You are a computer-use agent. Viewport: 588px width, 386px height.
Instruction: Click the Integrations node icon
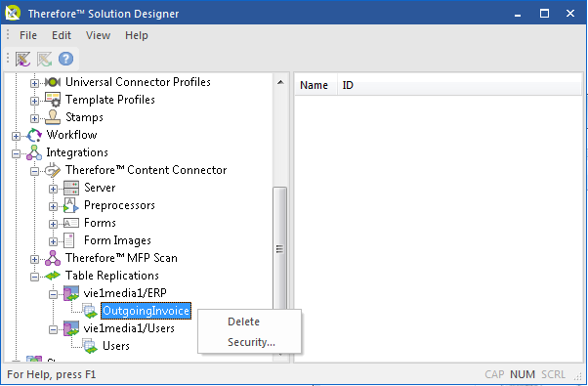coord(34,152)
